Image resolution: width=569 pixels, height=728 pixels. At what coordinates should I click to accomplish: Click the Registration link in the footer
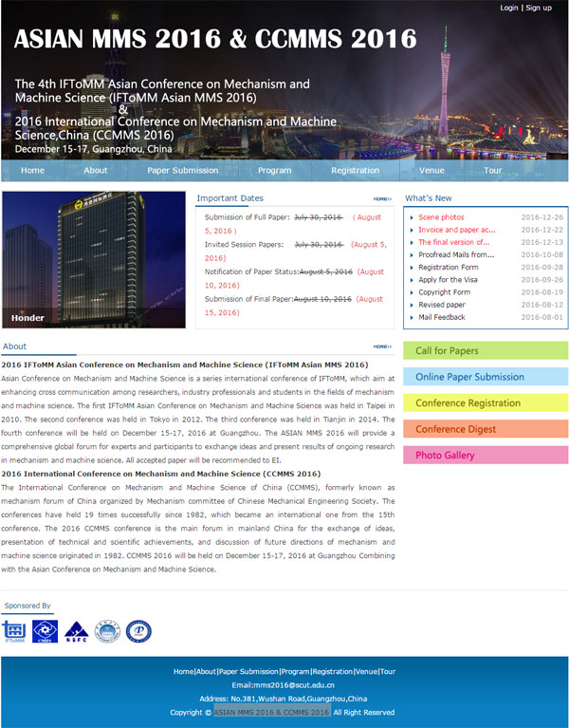coord(332,671)
